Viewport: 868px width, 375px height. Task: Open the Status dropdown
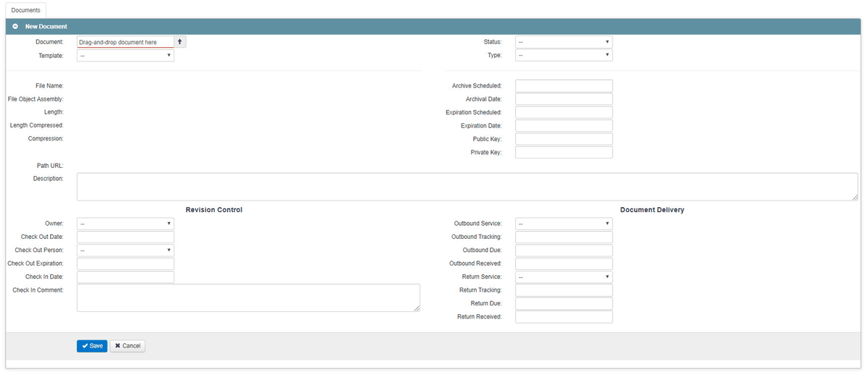[564, 42]
